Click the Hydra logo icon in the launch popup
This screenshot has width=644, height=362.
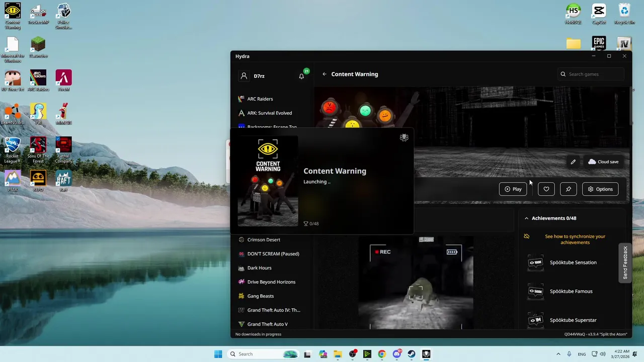(404, 138)
